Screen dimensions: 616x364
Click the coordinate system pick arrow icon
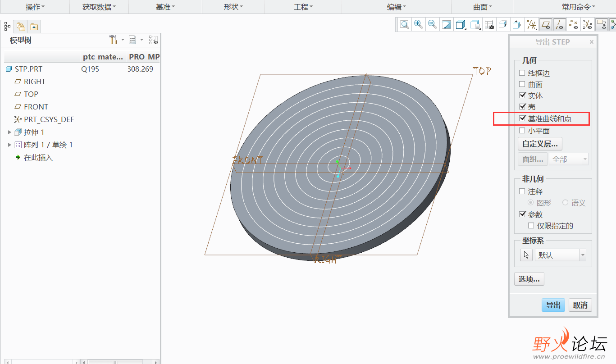tap(526, 255)
